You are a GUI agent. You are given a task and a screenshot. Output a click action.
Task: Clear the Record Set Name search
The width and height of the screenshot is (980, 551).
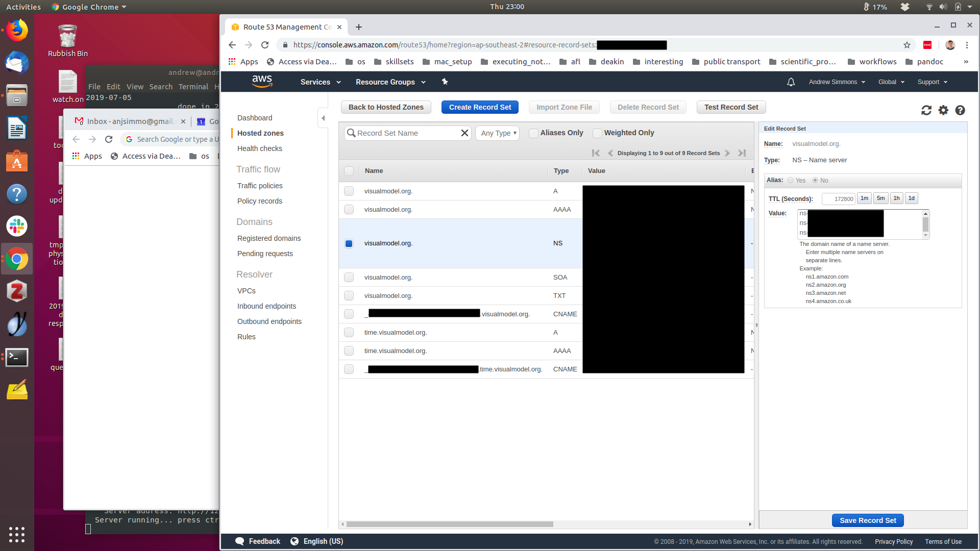click(464, 133)
